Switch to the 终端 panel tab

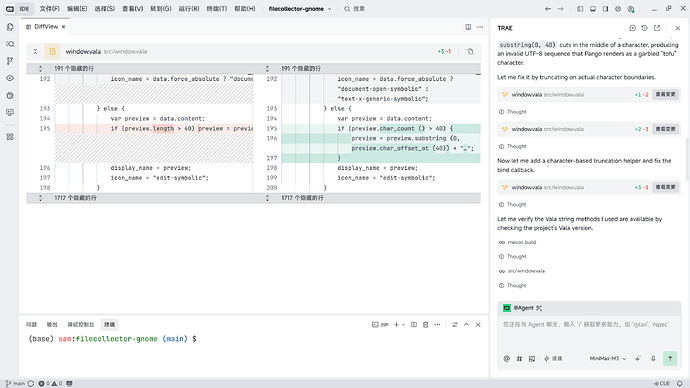point(110,325)
